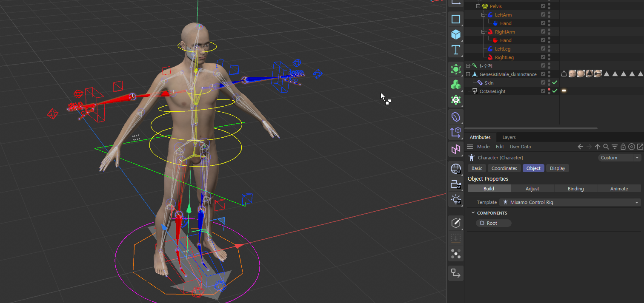Image resolution: width=644 pixels, height=303 pixels.
Task: Open the User Data menu
Action: [x=520, y=147]
